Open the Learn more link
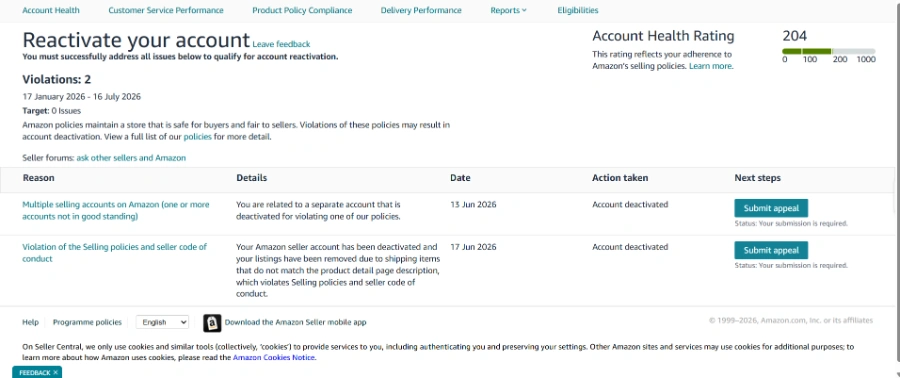The width and height of the screenshot is (900, 378). click(x=711, y=66)
